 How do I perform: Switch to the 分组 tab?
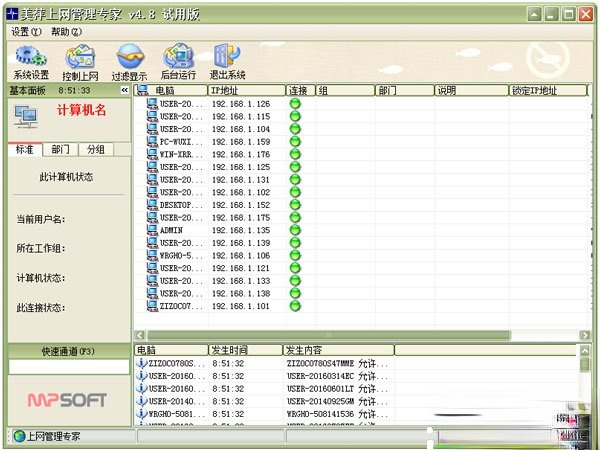coord(95,149)
